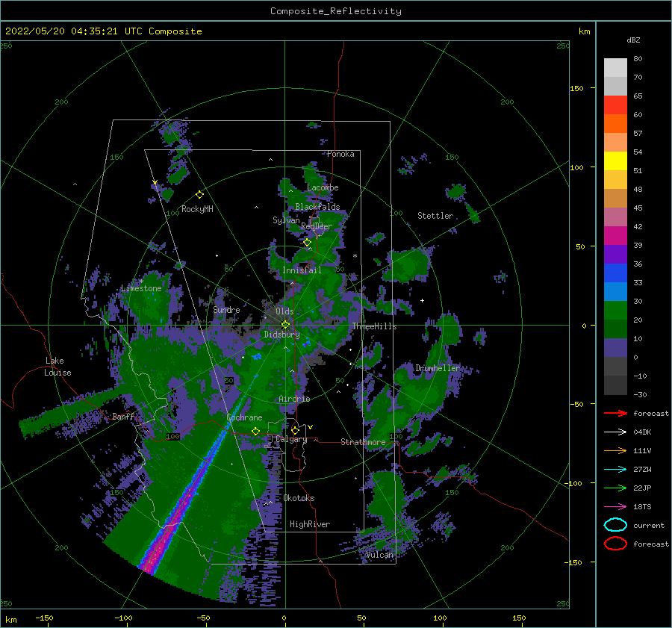The image size is (672, 628).
Task: Select the red forecast ellipse symbol
Action: [x=615, y=544]
